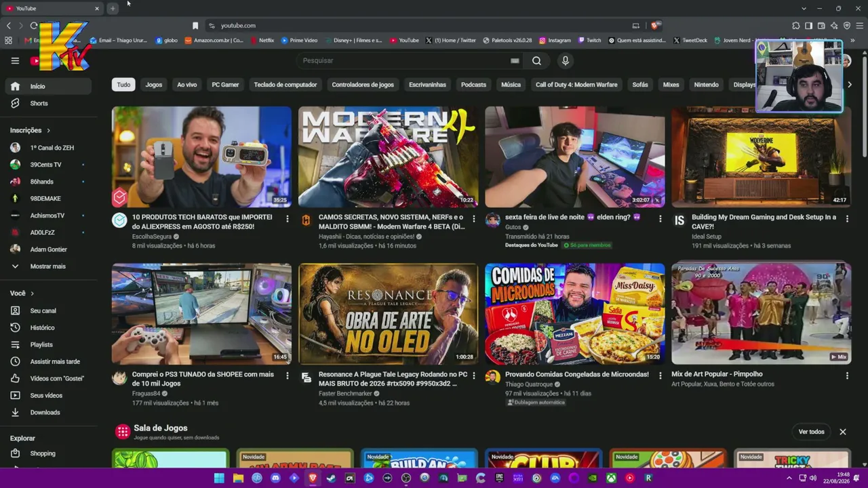Select the Call of Duty: Modern Warfare chip
868x488 pixels.
(576, 85)
